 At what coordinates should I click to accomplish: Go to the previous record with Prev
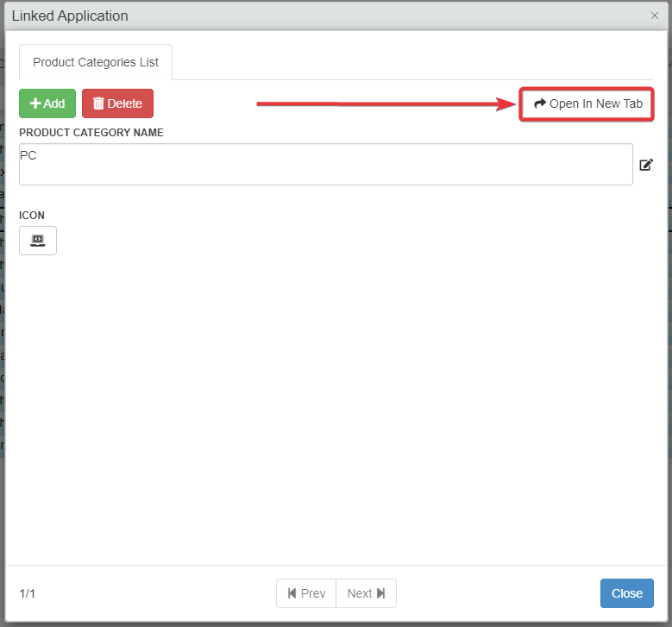click(306, 593)
